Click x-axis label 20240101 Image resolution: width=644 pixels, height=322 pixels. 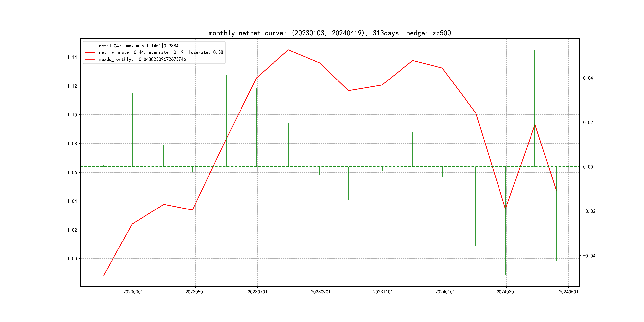445,292
